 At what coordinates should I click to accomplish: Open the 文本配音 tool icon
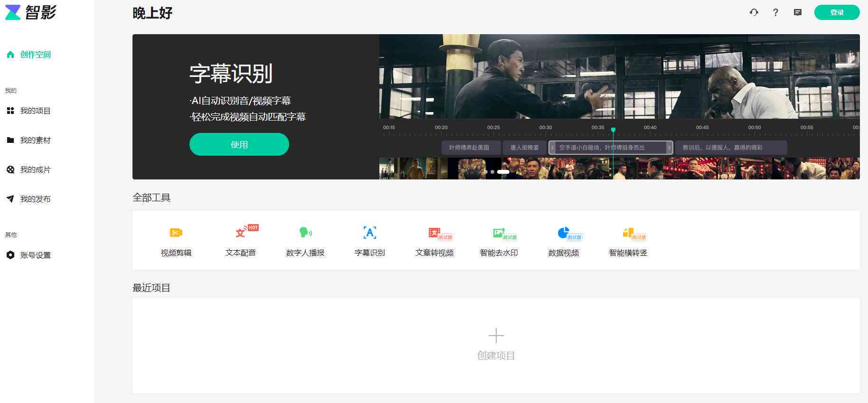point(241,233)
